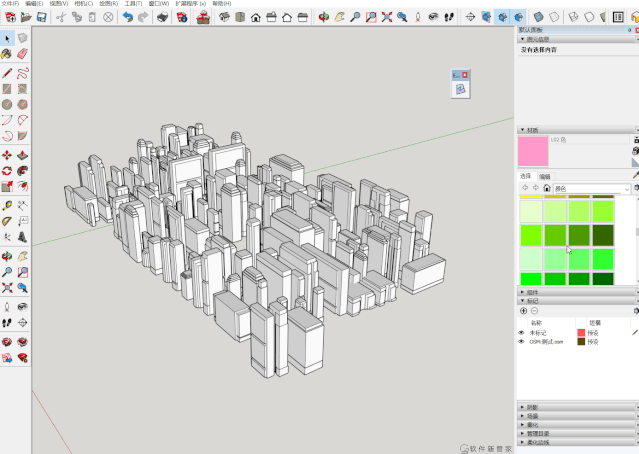This screenshot has width=639, height=454.
Task: Open the 文件(F) menu
Action: (x=10, y=4)
